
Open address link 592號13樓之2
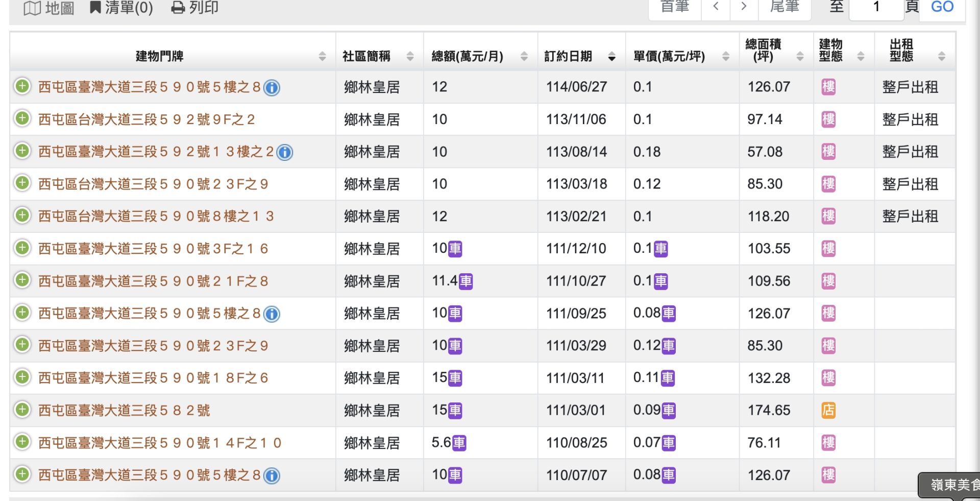156,152
